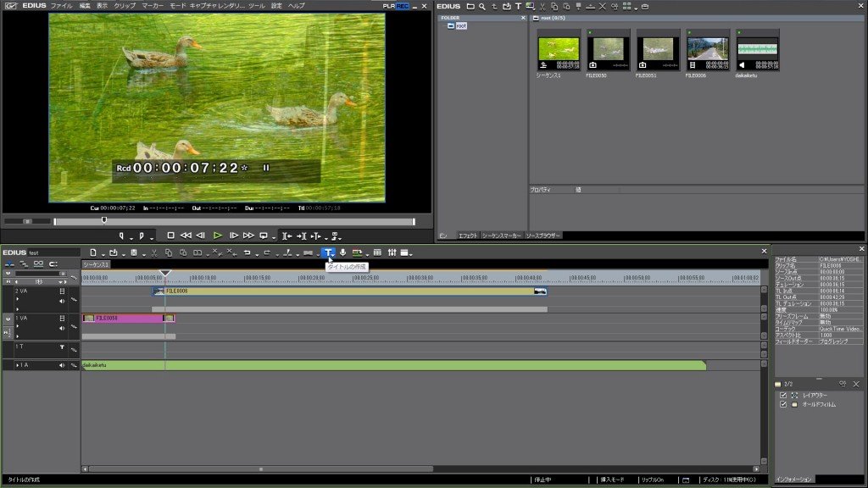Click the Set Out point icon in player
Viewport: 868px width, 488px height.
pos(142,236)
